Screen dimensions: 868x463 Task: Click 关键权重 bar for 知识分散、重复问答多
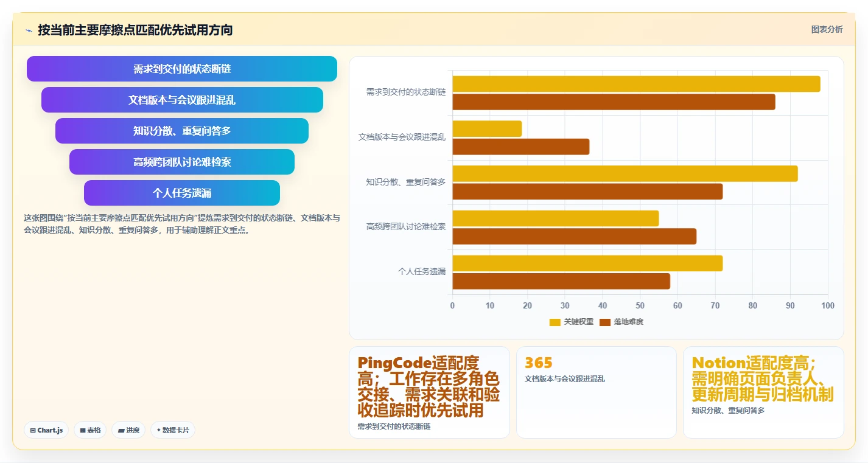point(625,173)
